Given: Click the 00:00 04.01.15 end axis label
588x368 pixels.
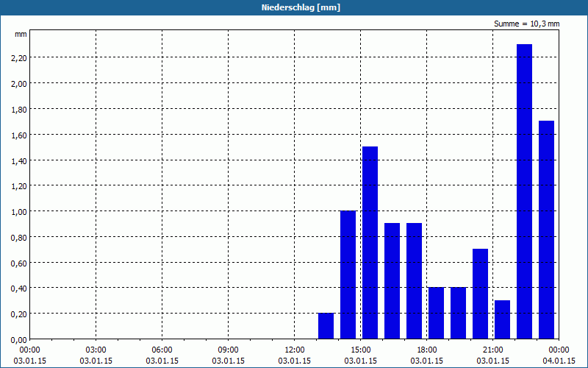Looking at the screenshot, I should (559, 355).
